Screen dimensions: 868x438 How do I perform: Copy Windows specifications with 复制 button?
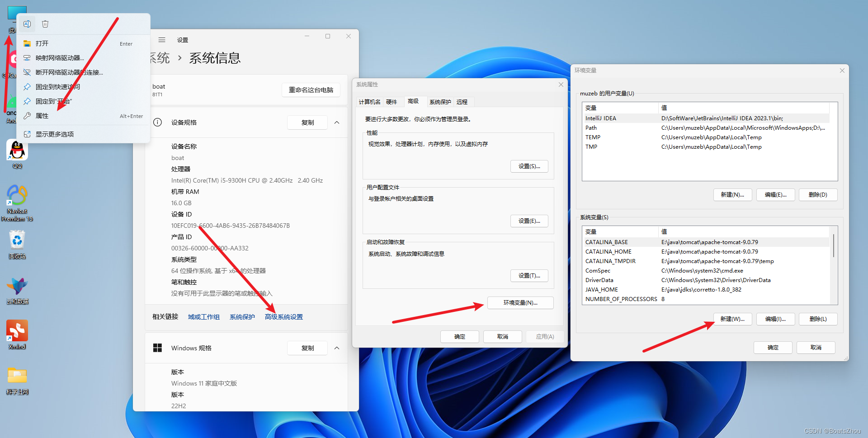[307, 348]
